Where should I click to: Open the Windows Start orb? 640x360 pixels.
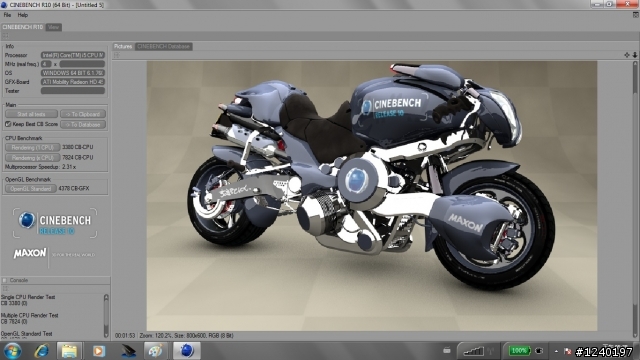tap(12, 351)
